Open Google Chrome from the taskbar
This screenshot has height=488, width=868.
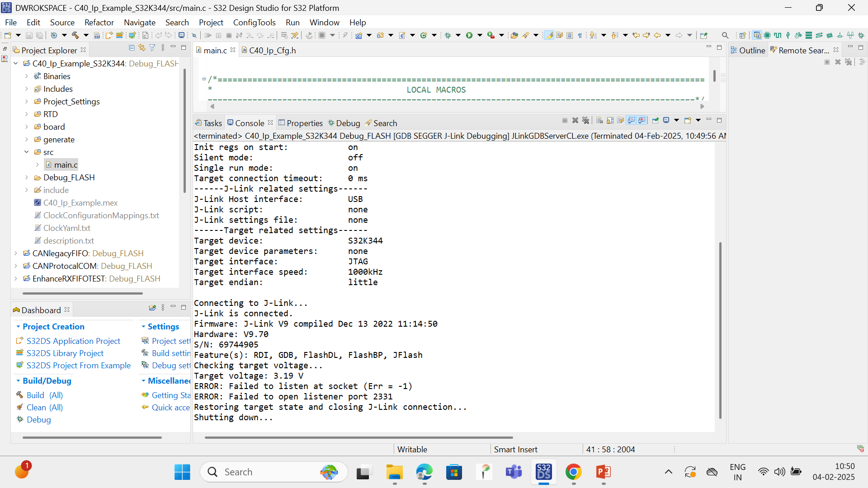point(573,472)
